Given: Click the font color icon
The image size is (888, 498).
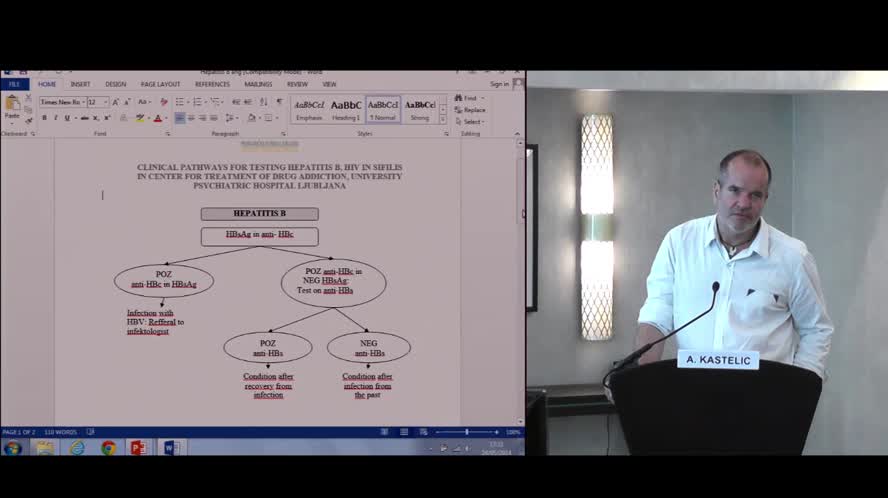Looking at the screenshot, I should [157, 118].
